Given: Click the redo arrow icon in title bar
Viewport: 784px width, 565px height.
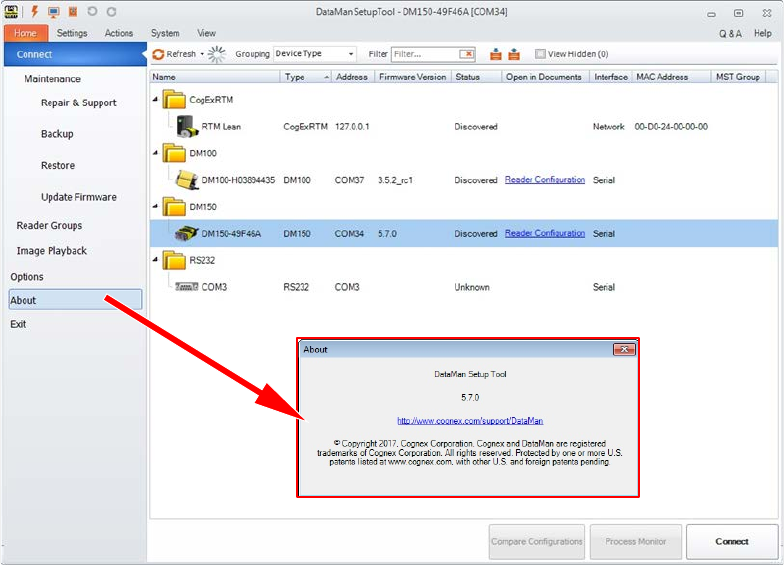Looking at the screenshot, I should point(111,11).
